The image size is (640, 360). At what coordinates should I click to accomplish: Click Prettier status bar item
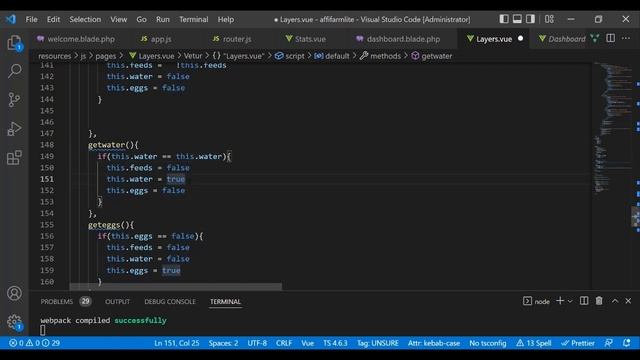click(578, 343)
